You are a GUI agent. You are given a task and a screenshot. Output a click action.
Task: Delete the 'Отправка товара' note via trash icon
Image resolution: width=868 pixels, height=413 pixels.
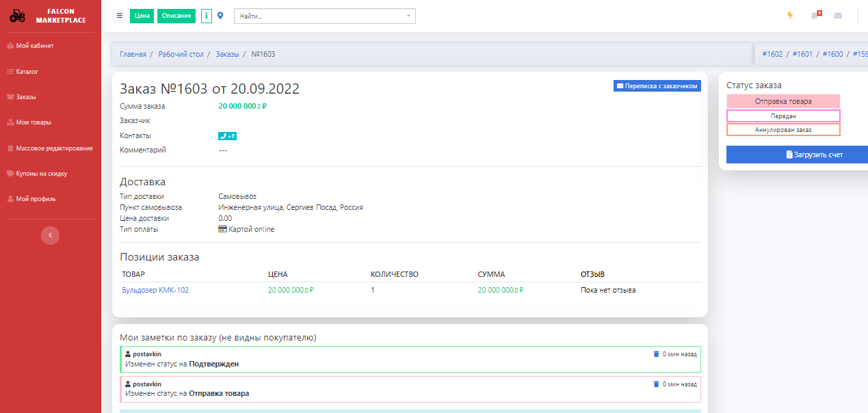pyautogui.click(x=656, y=384)
